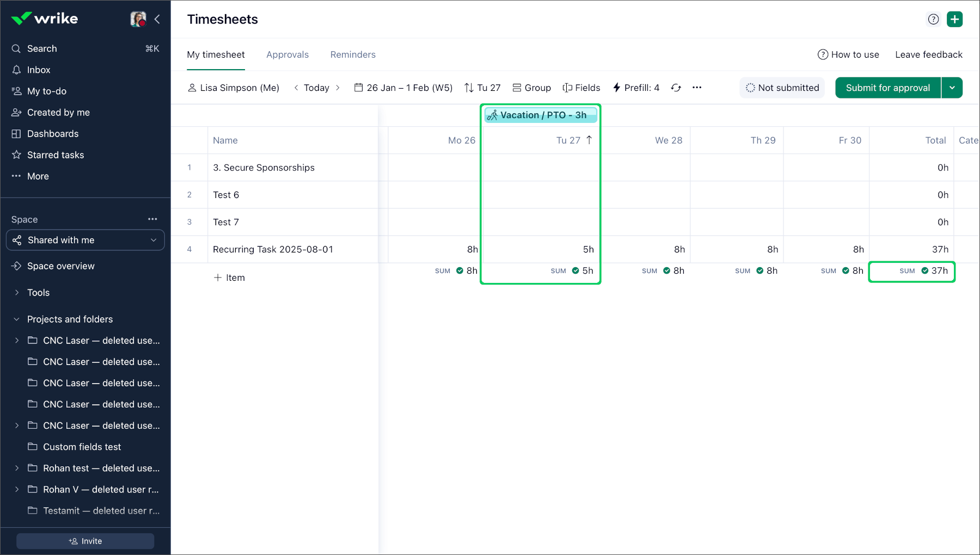
Task: Click the refresh prefill icon
Action: coord(676,88)
